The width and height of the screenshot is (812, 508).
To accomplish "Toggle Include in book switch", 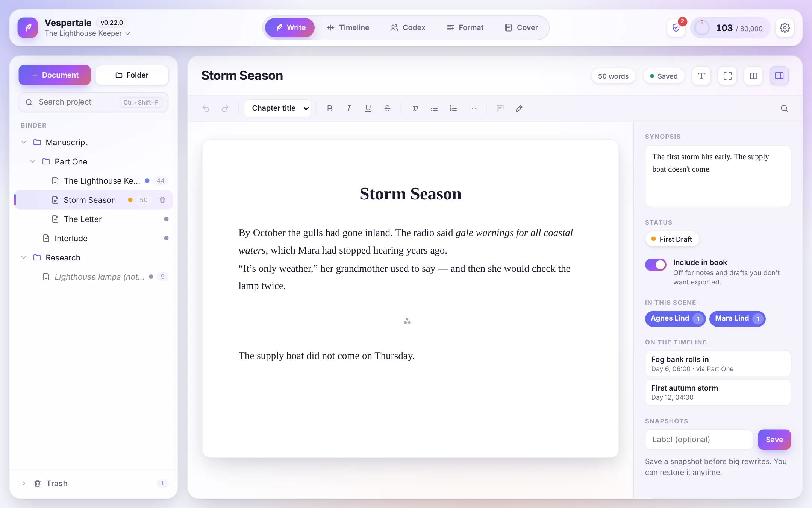I will 656,265.
